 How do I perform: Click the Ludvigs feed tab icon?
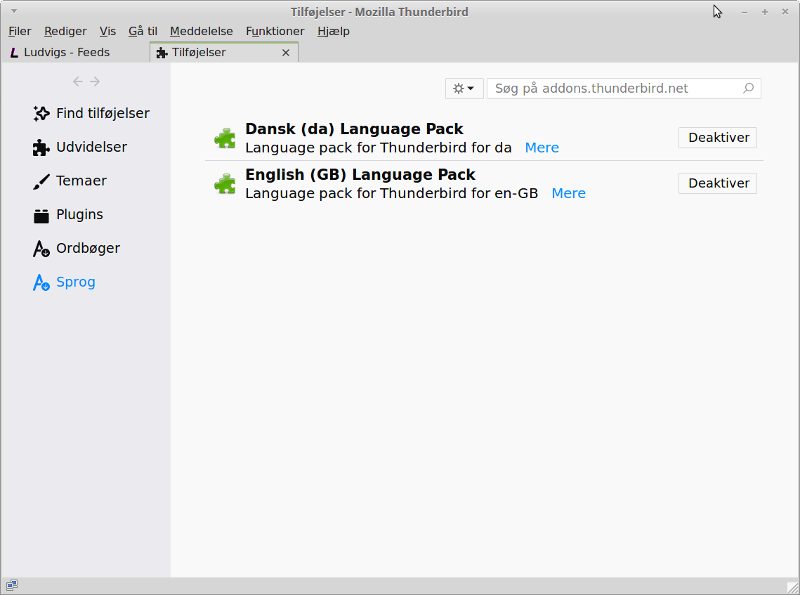[14, 53]
